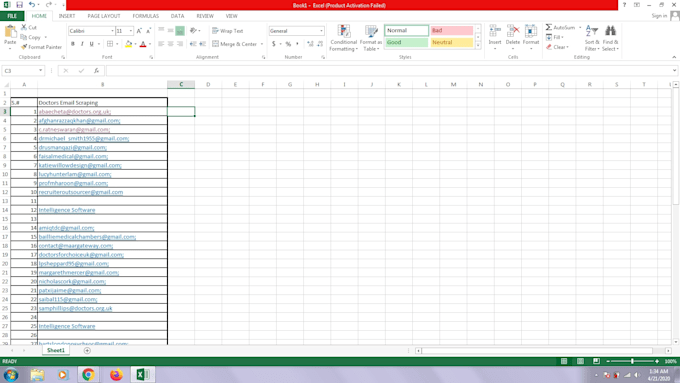Adjust the zoom slider handle

click(x=632, y=361)
